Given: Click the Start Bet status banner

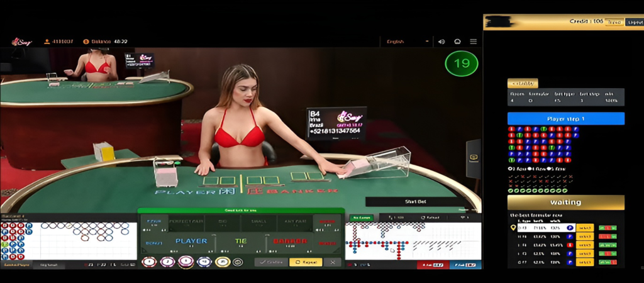Looking at the screenshot, I should (415, 201).
